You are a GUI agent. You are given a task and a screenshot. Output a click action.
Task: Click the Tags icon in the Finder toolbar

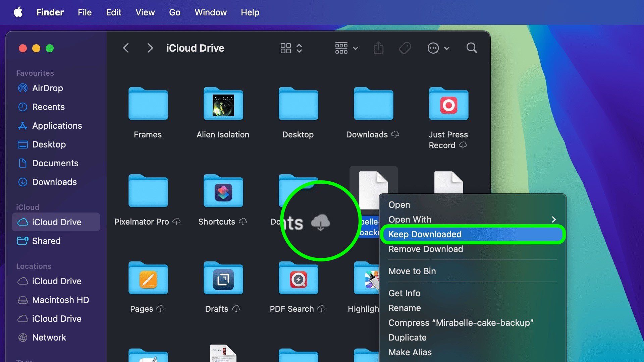pos(405,48)
